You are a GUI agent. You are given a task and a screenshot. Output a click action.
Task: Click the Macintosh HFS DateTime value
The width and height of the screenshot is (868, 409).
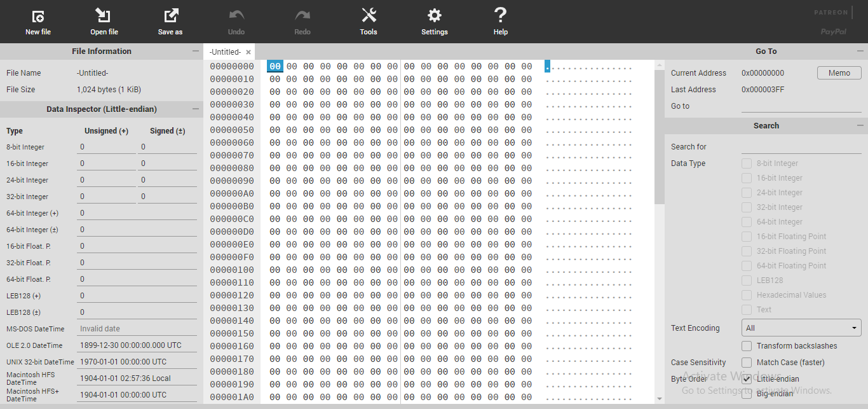137,378
